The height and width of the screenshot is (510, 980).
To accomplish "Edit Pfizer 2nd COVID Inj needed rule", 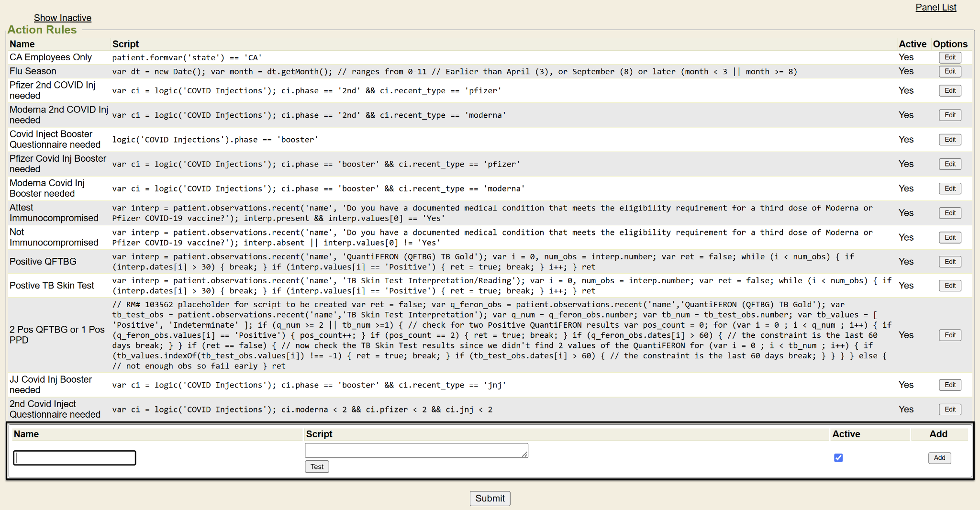I will click(949, 90).
